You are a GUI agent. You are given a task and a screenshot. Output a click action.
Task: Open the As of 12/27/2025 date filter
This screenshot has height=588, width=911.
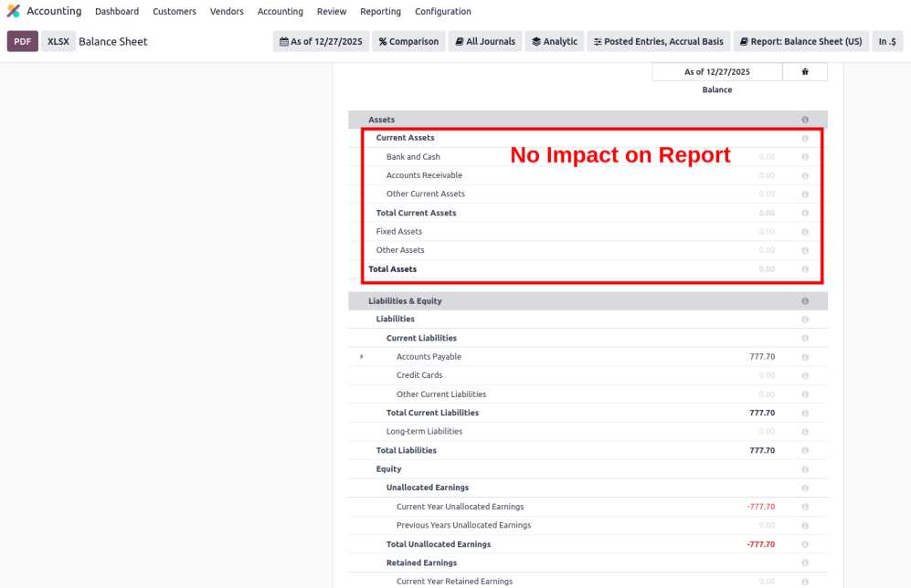320,41
